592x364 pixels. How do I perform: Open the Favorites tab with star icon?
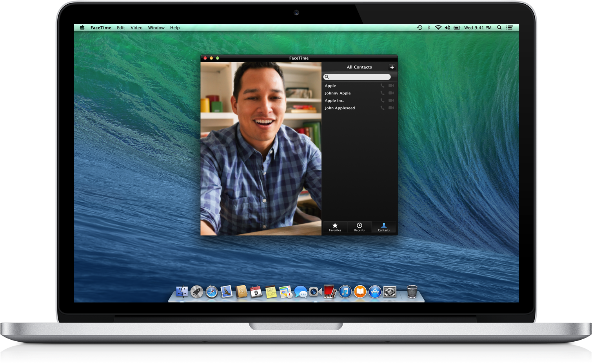coord(335,227)
